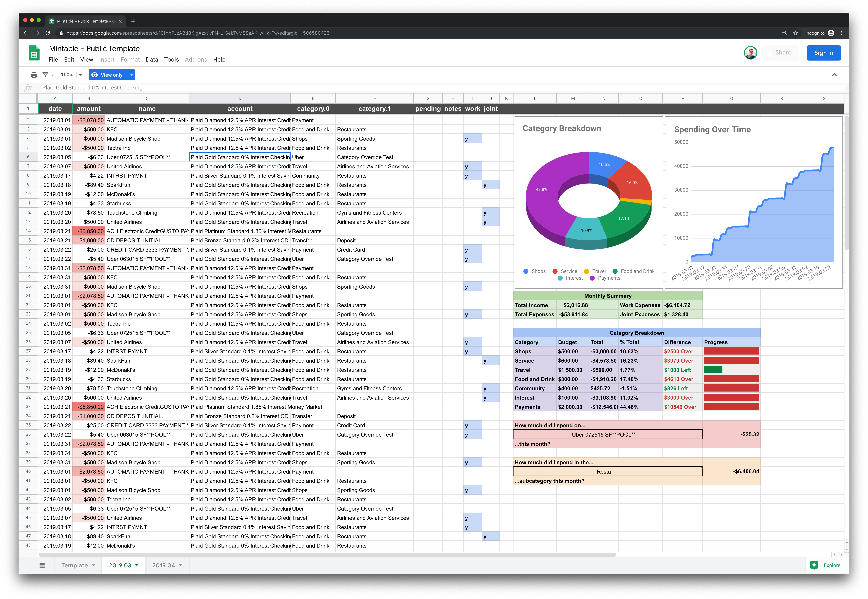Open the filter views icon
The image size is (868, 599).
(x=46, y=75)
